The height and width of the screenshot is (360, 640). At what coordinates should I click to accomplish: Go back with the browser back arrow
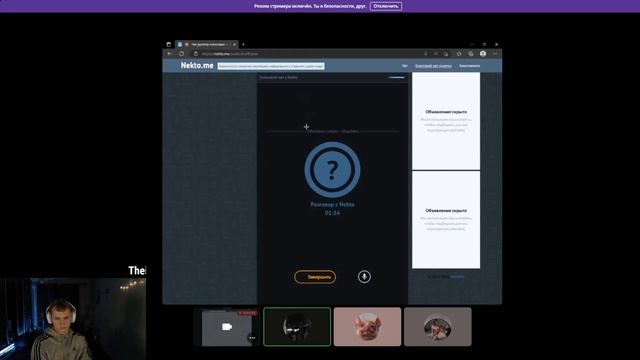170,53
